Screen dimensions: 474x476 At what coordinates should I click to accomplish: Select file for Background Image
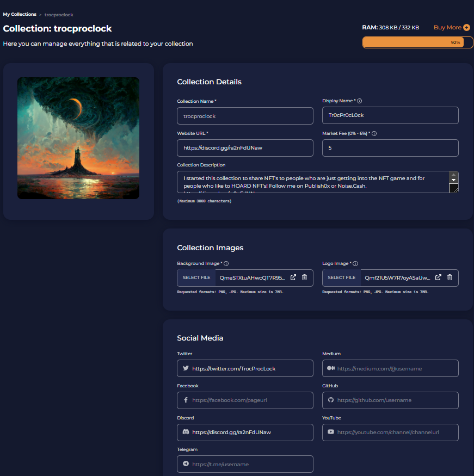click(x=196, y=278)
